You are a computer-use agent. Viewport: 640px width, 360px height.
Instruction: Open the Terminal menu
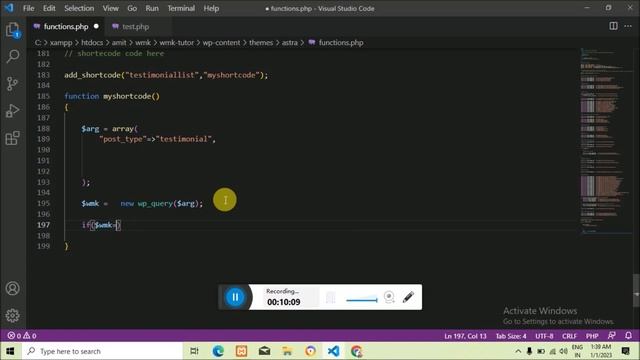tap(181, 8)
